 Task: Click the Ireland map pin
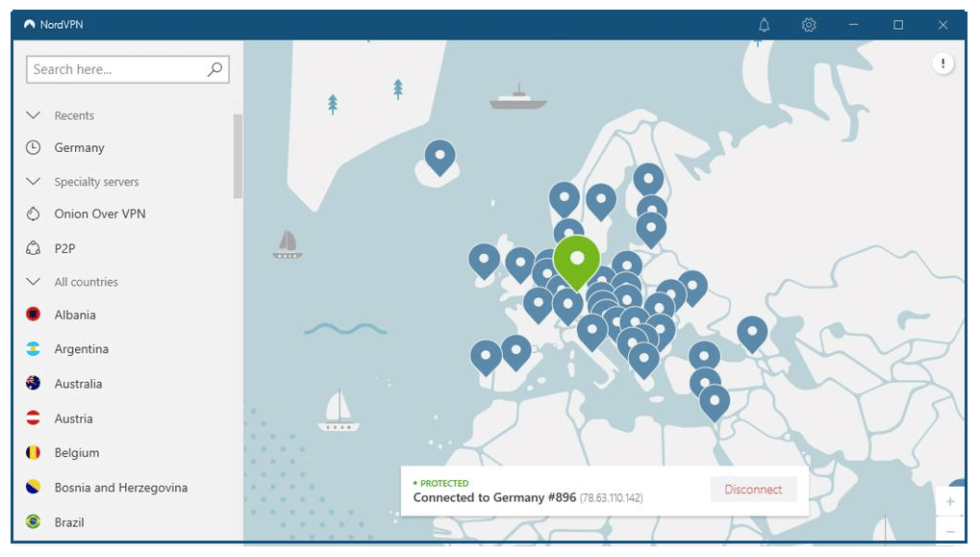click(484, 261)
